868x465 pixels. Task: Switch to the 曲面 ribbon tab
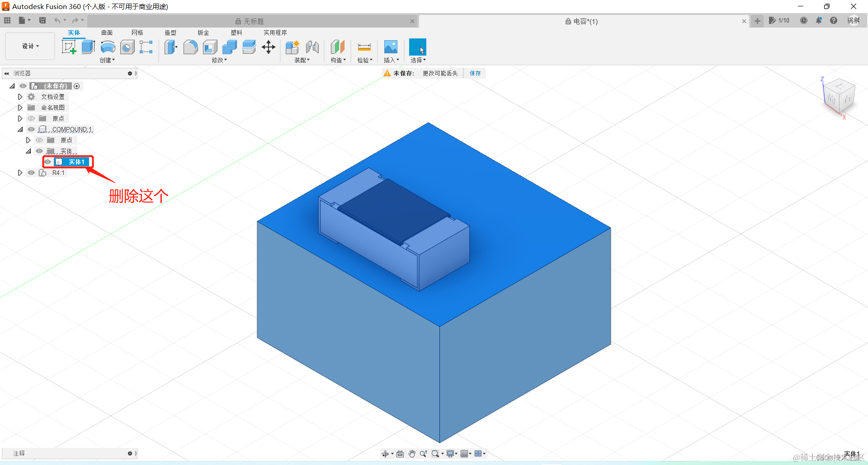click(x=107, y=33)
